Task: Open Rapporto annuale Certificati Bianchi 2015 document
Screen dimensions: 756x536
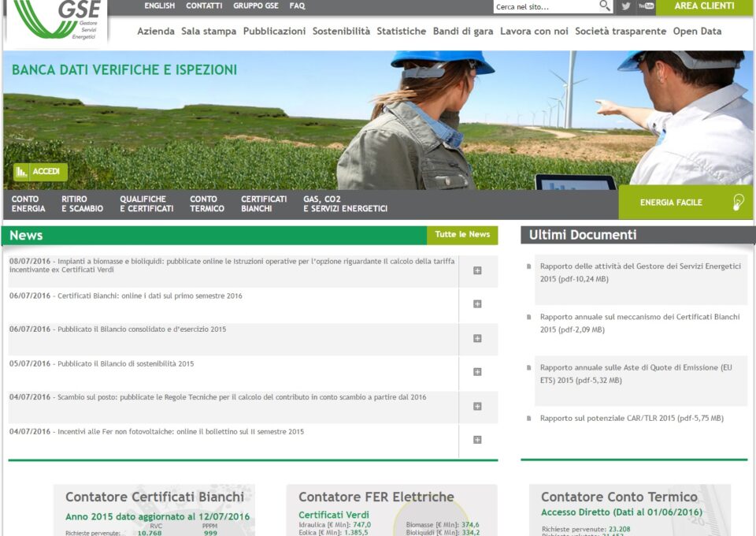Action: click(639, 323)
